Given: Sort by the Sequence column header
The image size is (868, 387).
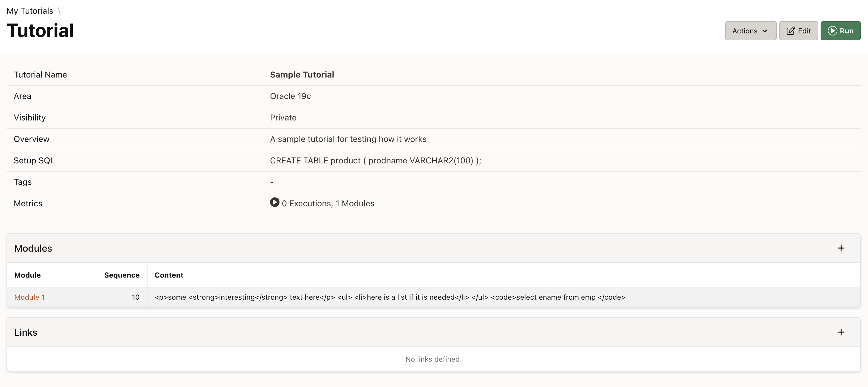Looking at the screenshot, I should pos(122,275).
